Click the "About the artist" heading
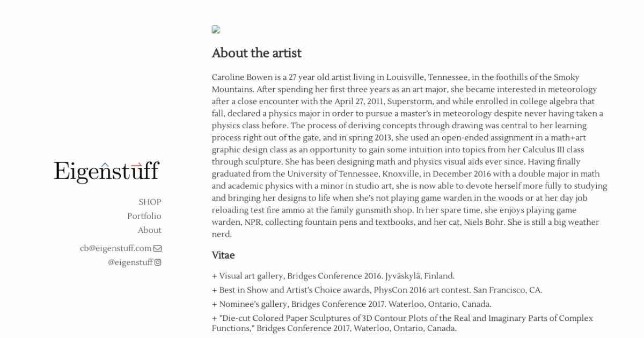This screenshot has height=338, width=644. coord(257,53)
